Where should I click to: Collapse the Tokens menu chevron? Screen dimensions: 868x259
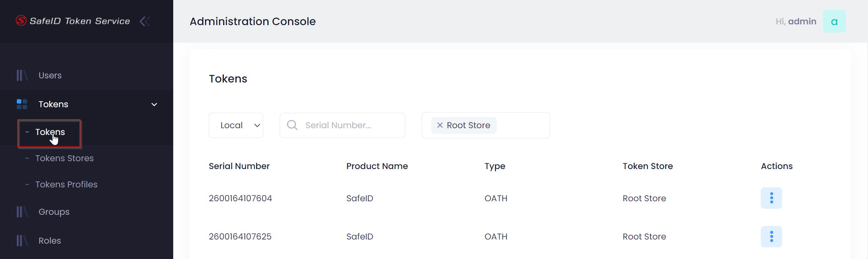154,105
